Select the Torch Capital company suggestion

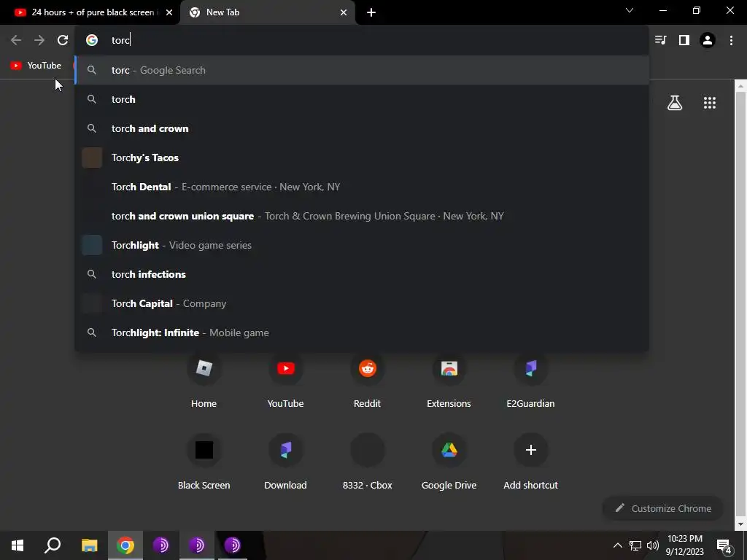[x=362, y=303]
